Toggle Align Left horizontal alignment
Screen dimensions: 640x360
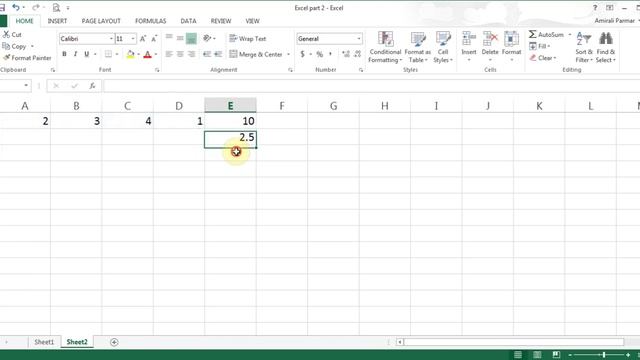tap(169, 54)
